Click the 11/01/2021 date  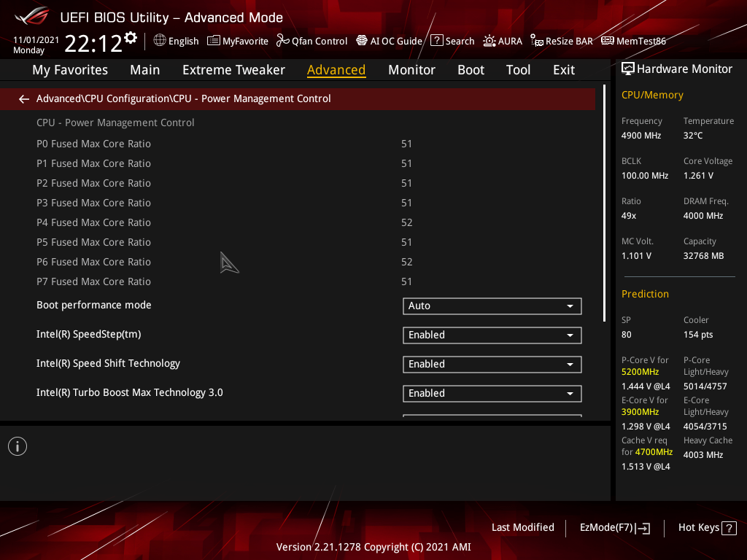tap(36, 40)
